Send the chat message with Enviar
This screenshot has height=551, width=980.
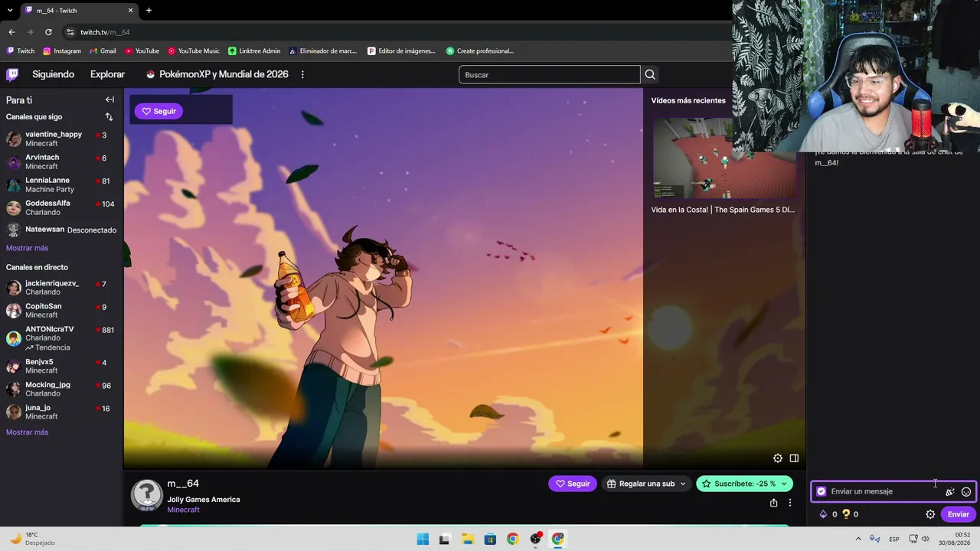point(958,514)
